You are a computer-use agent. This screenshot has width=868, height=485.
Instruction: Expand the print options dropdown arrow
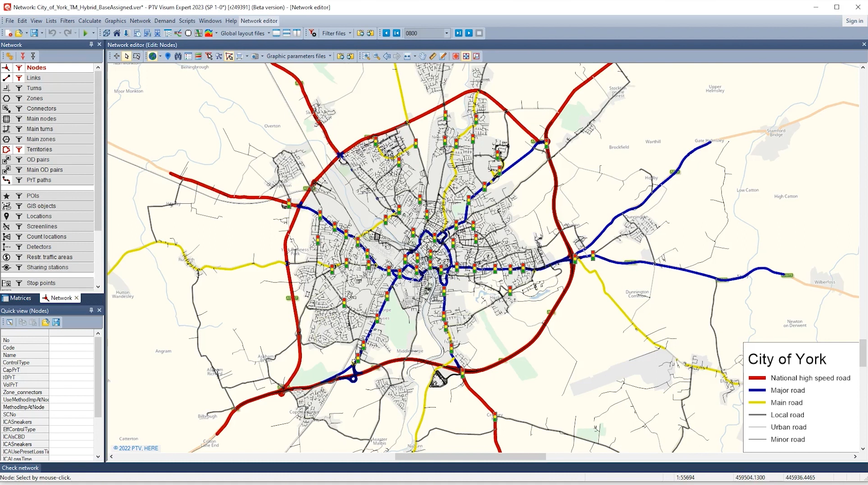(x=247, y=56)
